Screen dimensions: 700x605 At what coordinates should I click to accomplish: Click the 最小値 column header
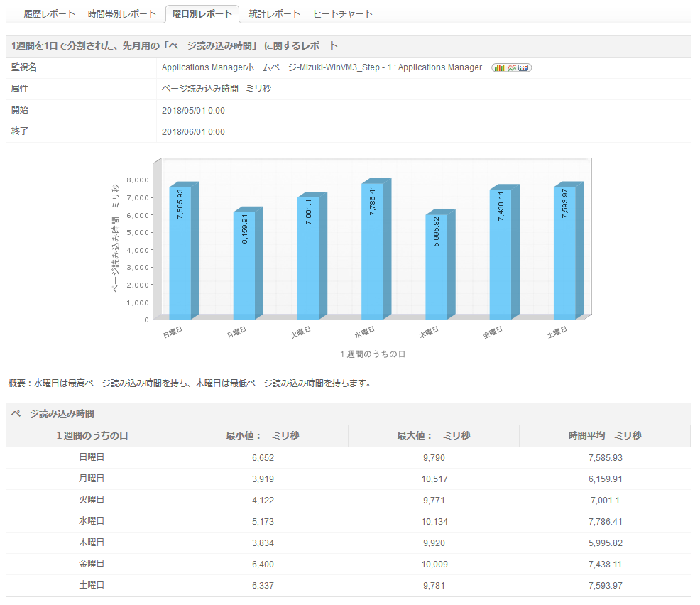[x=262, y=436]
